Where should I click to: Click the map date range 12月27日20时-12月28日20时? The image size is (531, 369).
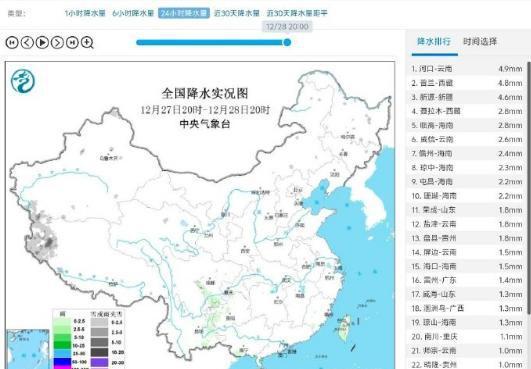(205, 110)
